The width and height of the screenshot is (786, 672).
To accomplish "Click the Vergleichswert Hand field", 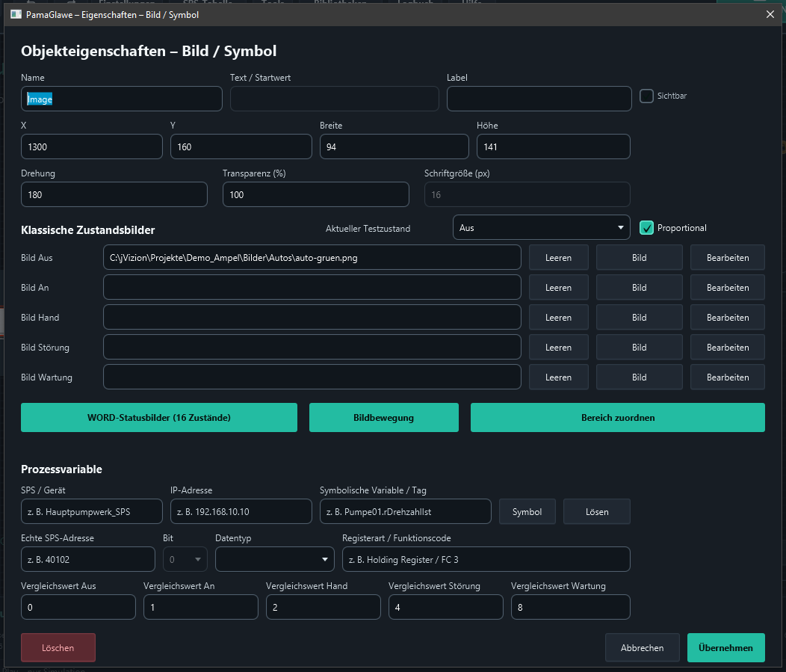I will (324, 607).
